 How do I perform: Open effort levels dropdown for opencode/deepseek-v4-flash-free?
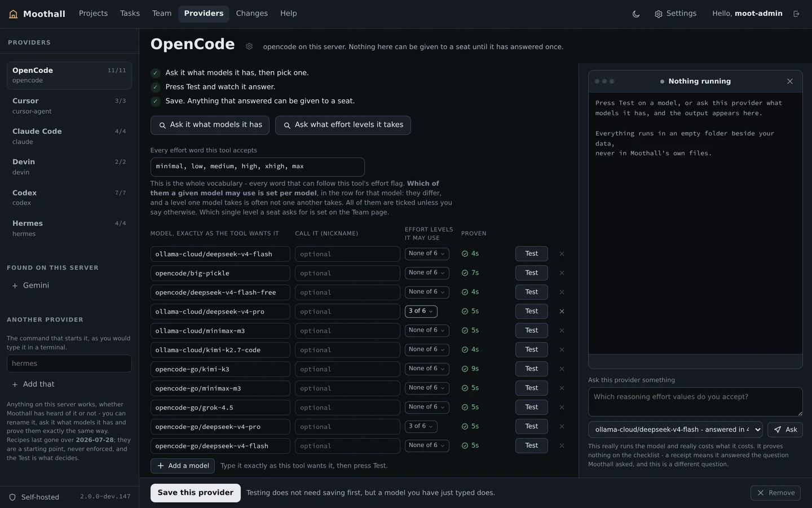click(427, 292)
